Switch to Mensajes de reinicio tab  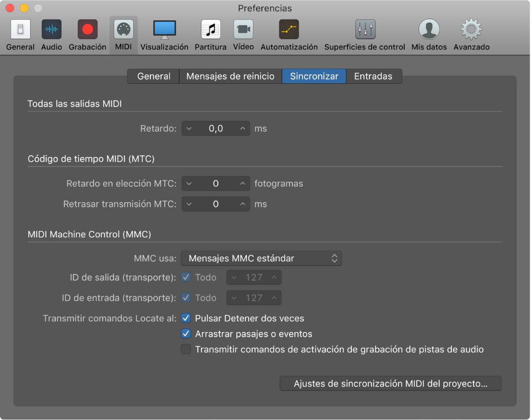coord(230,76)
